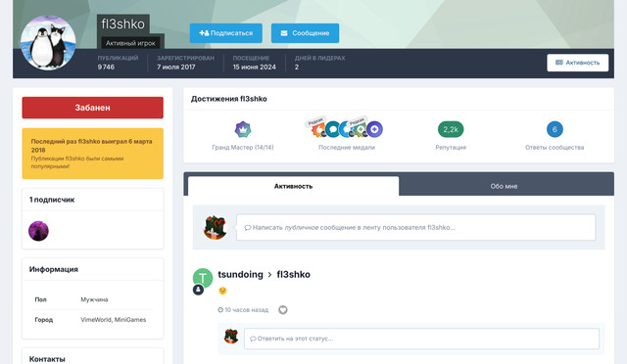Image resolution: width=627 pixels, height=364 pixels.
Task: Click your avatar beside the public message box
Action: (216, 227)
